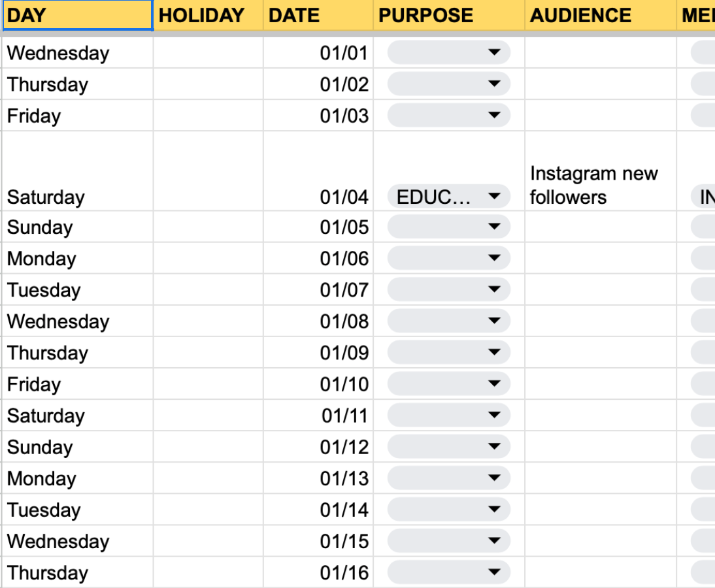Open the PURPOSE dropdown for 01/05
Viewport: 715px width, 588px height.
tap(449, 227)
